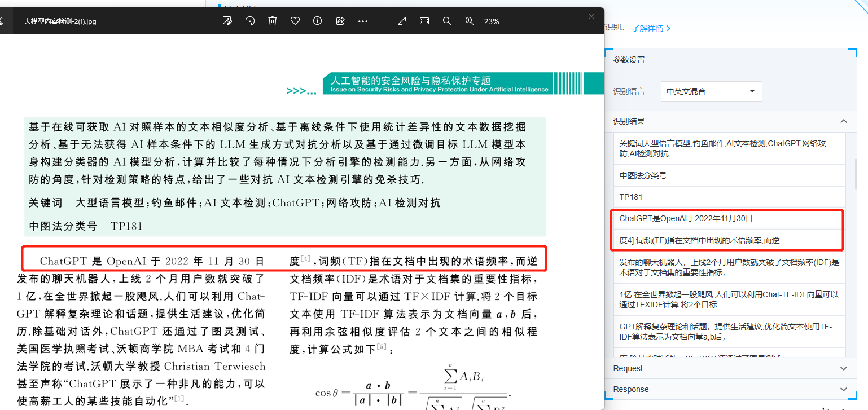Screen dimensions: 868x410
Task: Select the 中图法分类号 result row
Action: coord(729,175)
